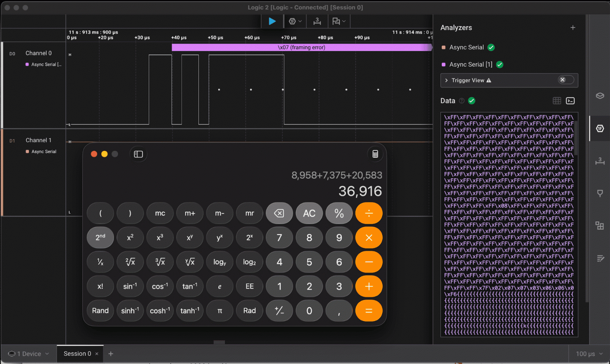Click the purple color swatch for Async Serial [1]
Image resolution: width=610 pixels, height=364 pixels.
(x=443, y=64)
